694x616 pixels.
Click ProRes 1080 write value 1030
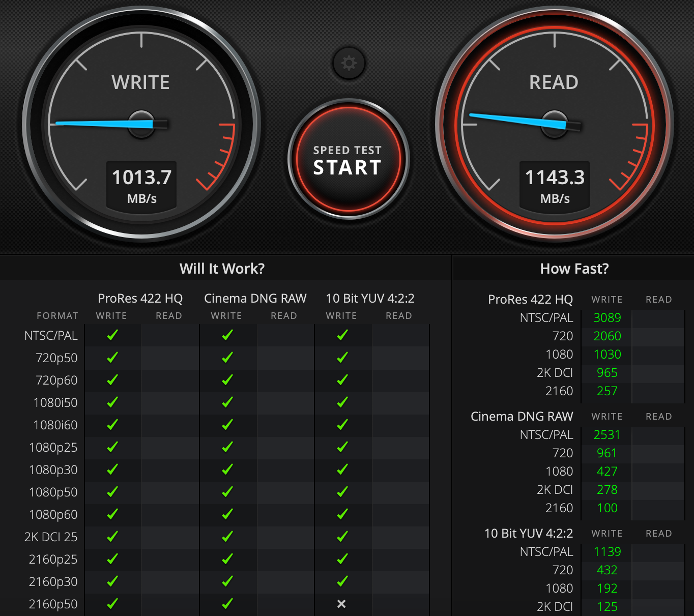[x=607, y=355]
